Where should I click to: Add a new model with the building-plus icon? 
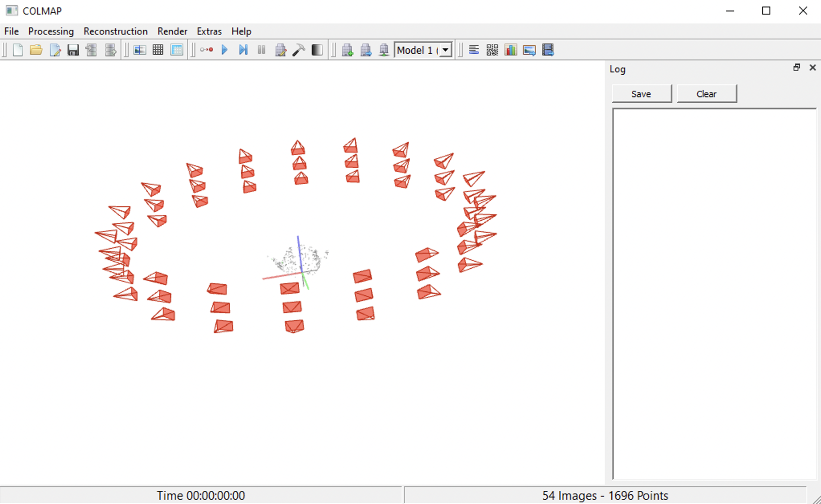click(348, 50)
